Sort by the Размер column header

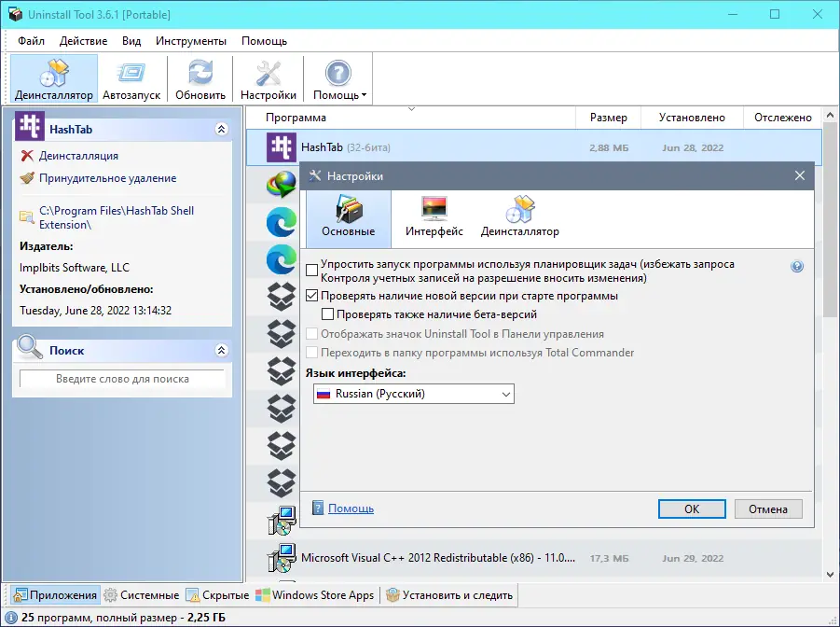[x=608, y=118]
